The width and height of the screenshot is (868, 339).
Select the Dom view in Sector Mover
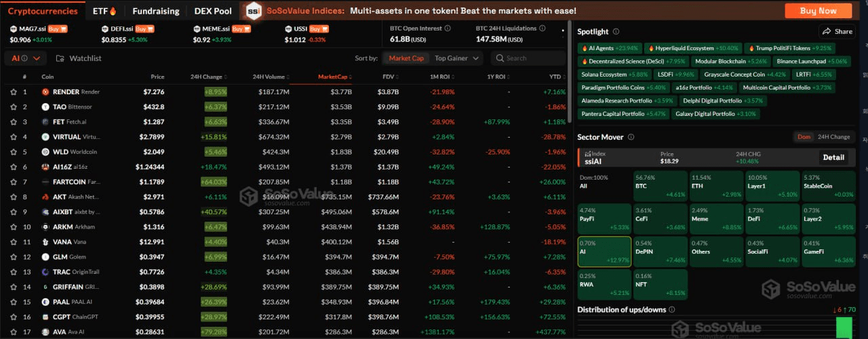coord(804,137)
